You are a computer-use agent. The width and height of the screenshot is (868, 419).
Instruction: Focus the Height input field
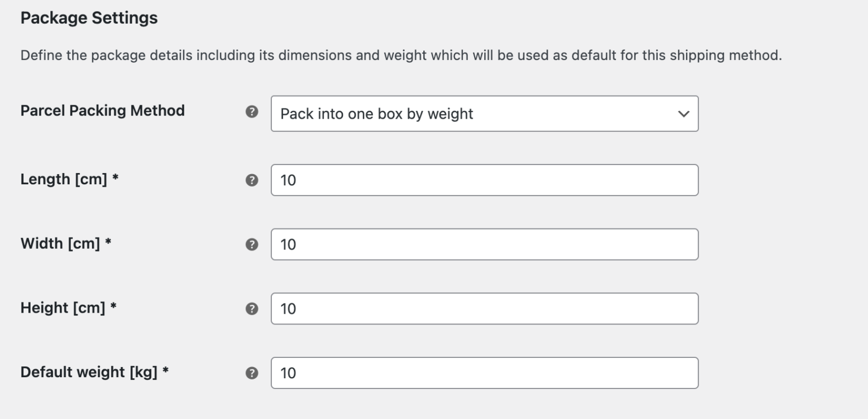pos(484,308)
